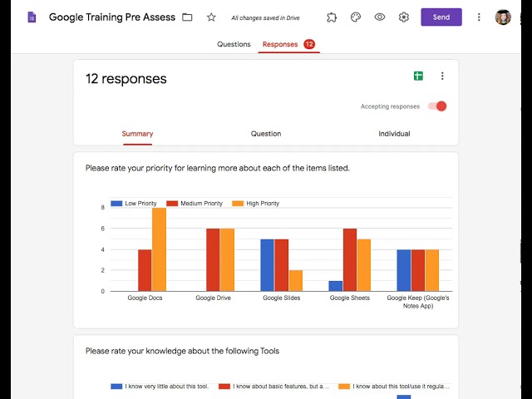Click the Google Slides Low Priority bar
Image resolution: width=532 pixels, height=399 pixels.
coord(267,265)
